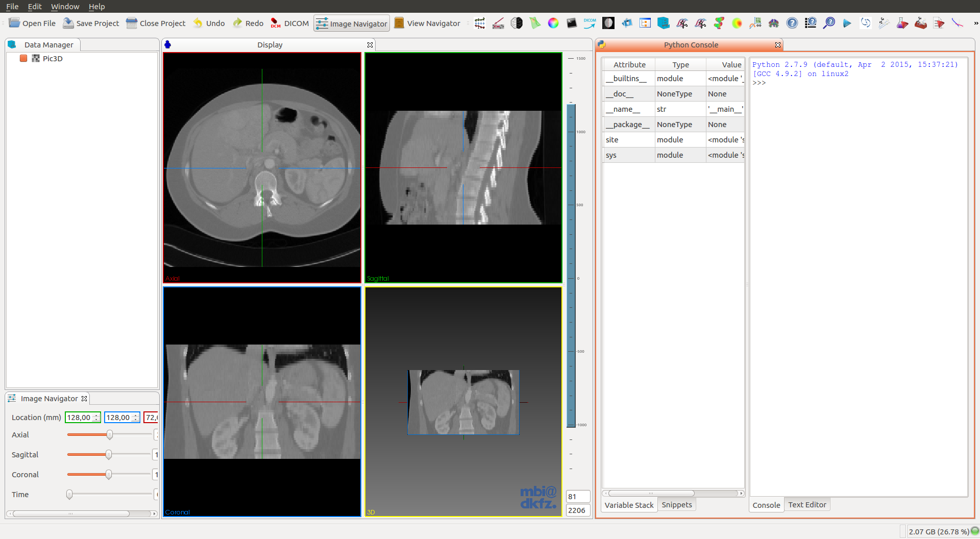This screenshot has width=980, height=539.
Task: Click the Redo toolbar button
Action: (248, 23)
